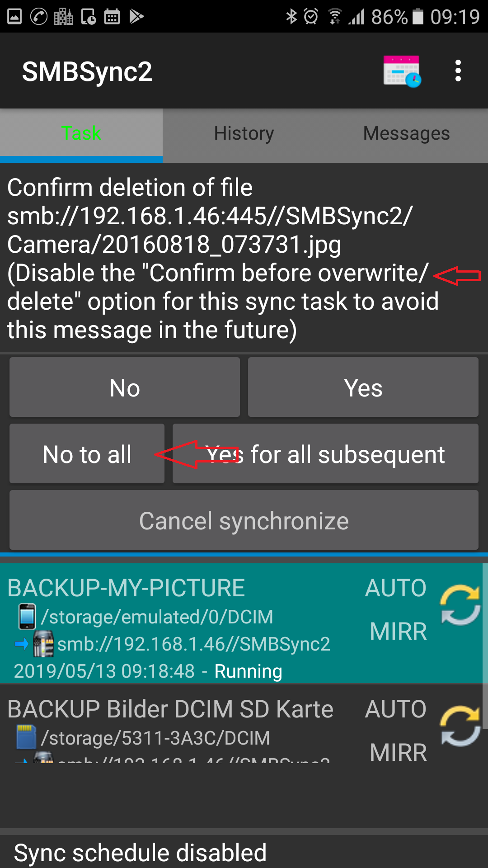This screenshot has width=488, height=868.
Task: Switch to the Messages tab
Action: (407, 134)
